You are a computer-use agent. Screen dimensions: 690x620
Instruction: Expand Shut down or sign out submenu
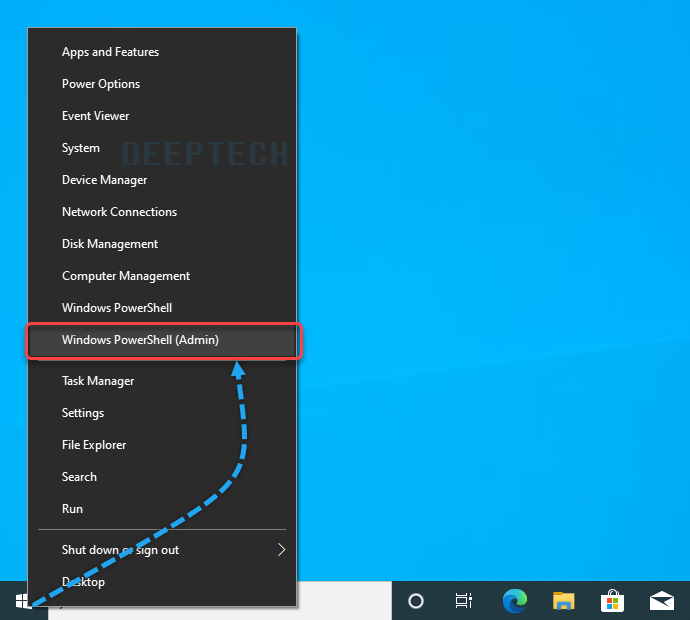point(162,550)
